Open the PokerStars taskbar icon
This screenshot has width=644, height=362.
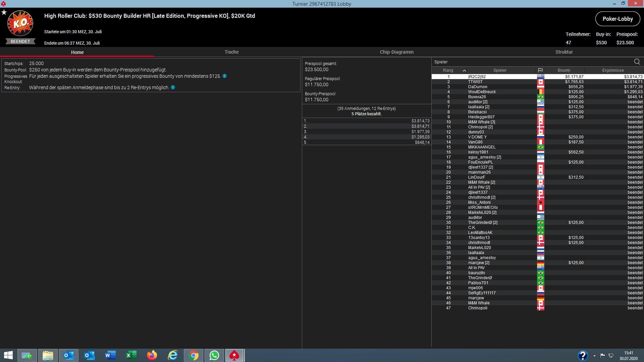tap(234, 355)
